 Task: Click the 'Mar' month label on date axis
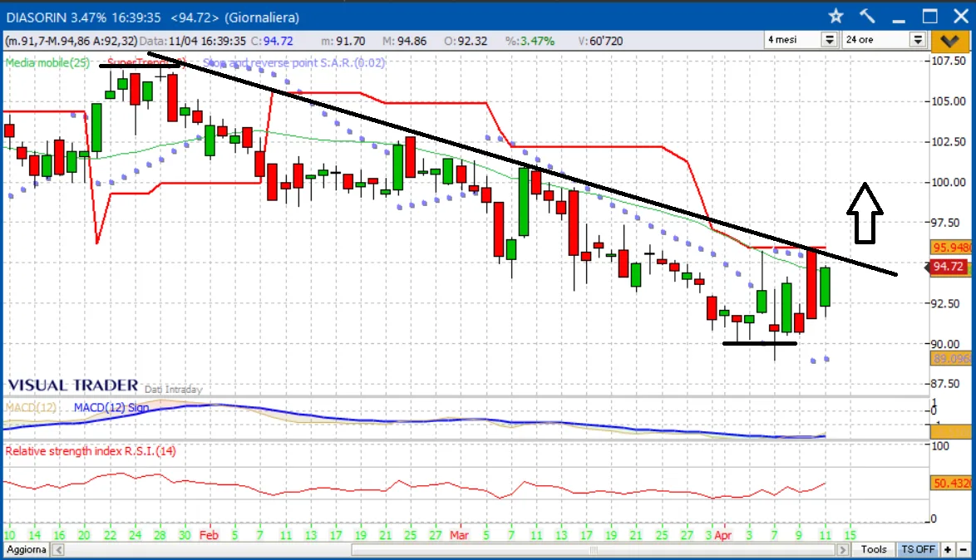click(460, 535)
